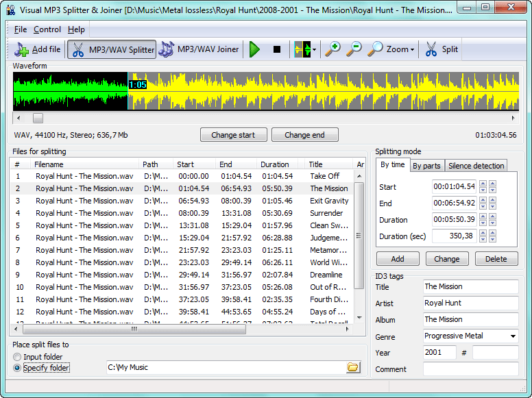This screenshot has width=532, height=398.
Task: Select row 1 titled Take Off
Action: point(182,176)
